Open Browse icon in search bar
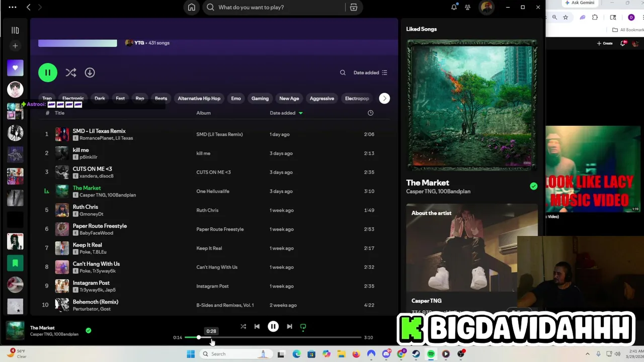The height and width of the screenshot is (362, 644). click(x=354, y=7)
